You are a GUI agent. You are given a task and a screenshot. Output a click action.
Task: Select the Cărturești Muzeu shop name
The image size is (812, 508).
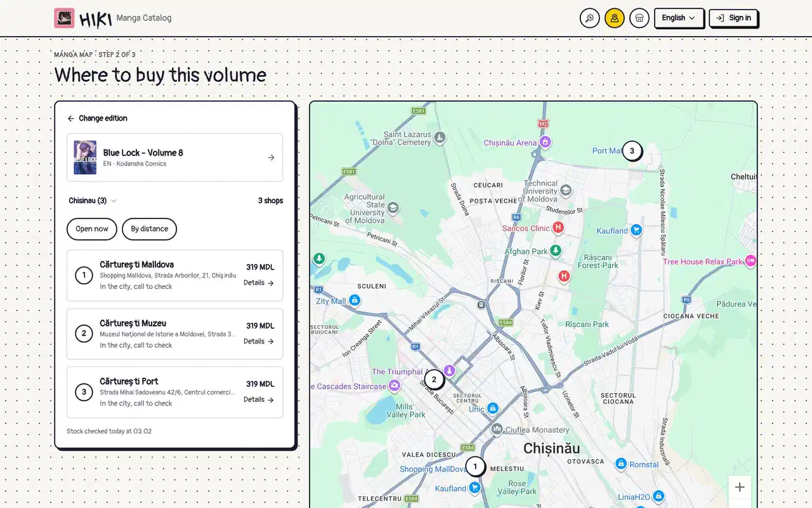pyautogui.click(x=133, y=323)
